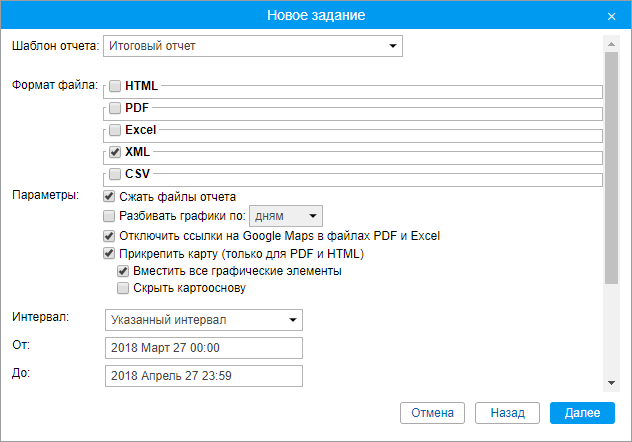The height and width of the screenshot is (442, 632).
Task: Tick the Excel format checkbox
Action: coord(115,130)
